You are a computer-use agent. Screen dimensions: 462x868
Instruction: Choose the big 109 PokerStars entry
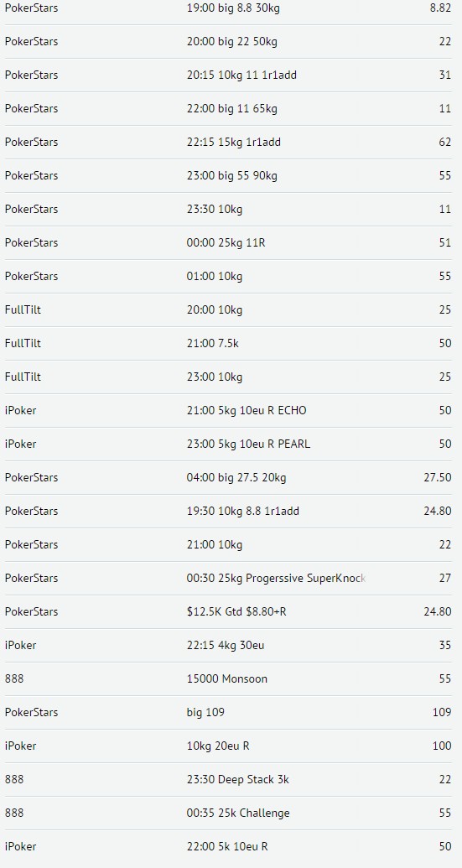[228, 712]
